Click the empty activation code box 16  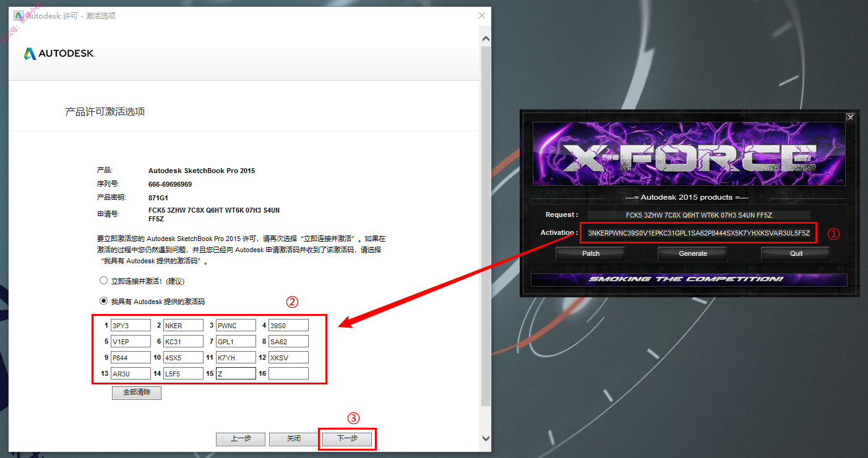pos(288,373)
